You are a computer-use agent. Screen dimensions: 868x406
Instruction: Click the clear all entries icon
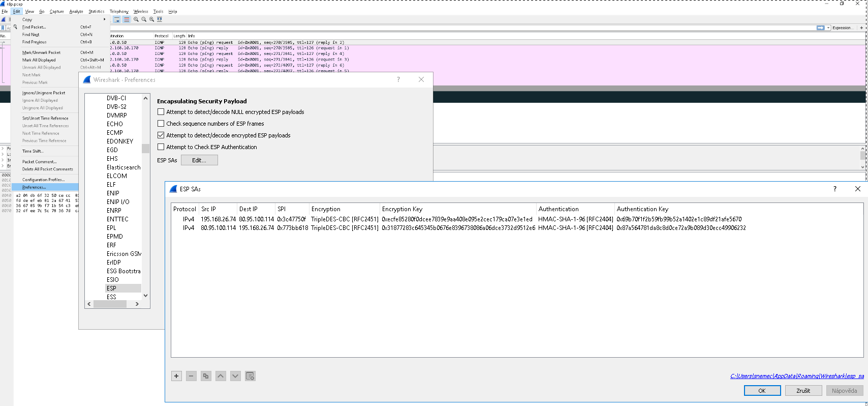coord(250,376)
